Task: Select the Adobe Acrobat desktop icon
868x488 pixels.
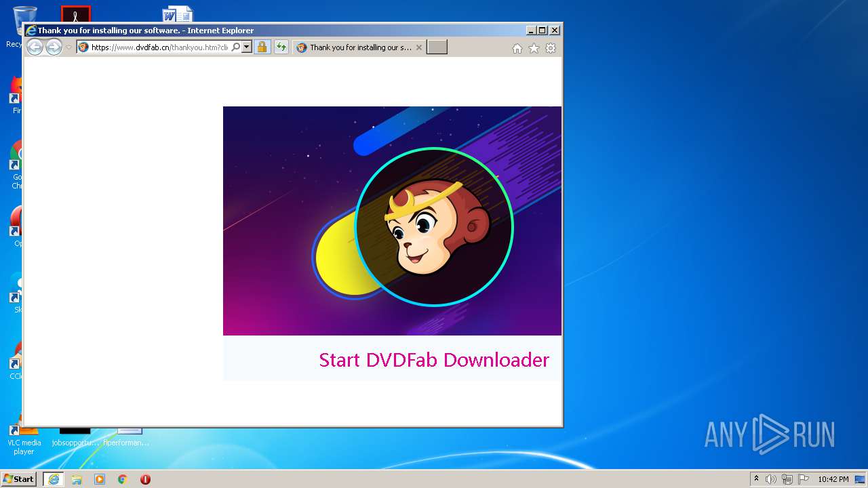Action: pyautogui.click(x=75, y=14)
